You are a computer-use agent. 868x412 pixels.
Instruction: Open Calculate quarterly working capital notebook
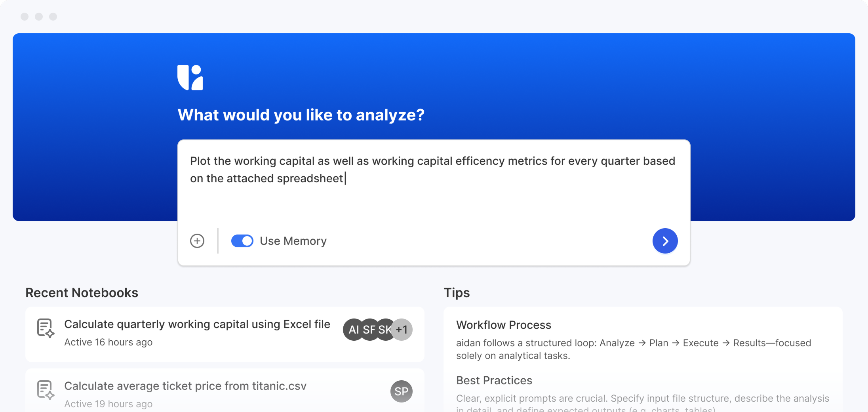pos(197,324)
